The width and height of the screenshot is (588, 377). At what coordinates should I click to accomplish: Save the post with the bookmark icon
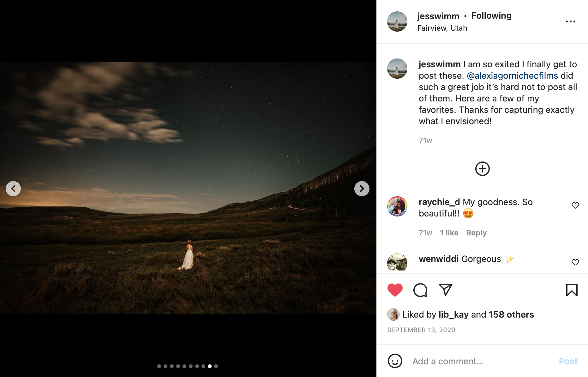(x=572, y=290)
